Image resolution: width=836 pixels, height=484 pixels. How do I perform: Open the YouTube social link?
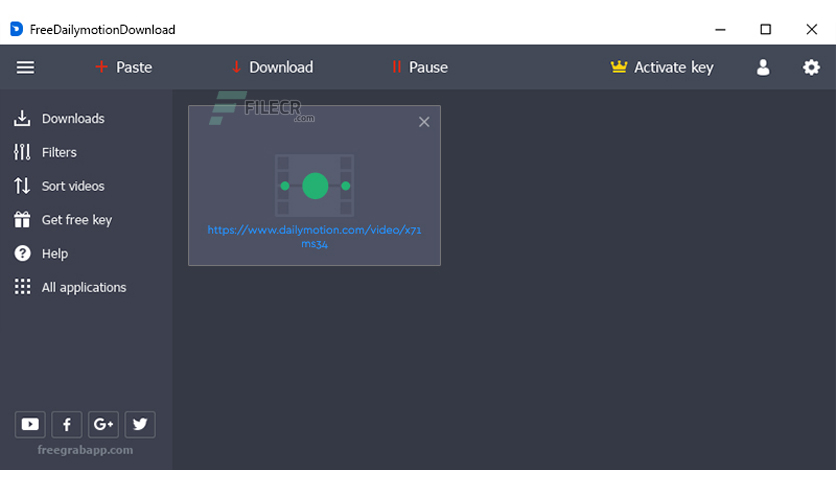[30, 424]
